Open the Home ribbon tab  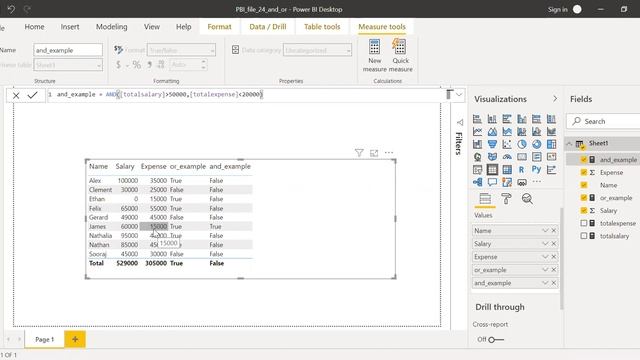click(34, 27)
